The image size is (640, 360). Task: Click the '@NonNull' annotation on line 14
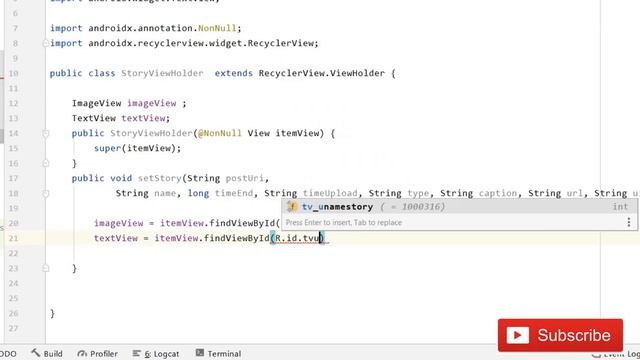220,133
